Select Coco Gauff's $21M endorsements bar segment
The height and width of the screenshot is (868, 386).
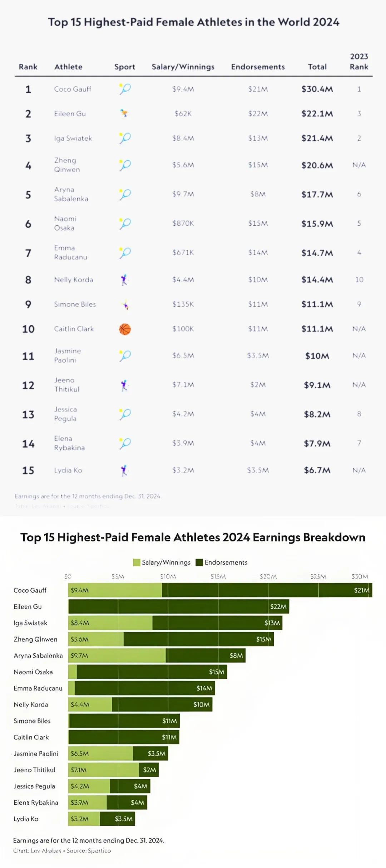click(x=267, y=590)
